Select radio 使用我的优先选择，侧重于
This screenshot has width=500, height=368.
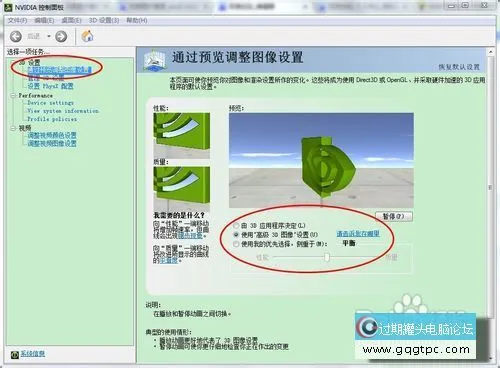coord(236,244)
